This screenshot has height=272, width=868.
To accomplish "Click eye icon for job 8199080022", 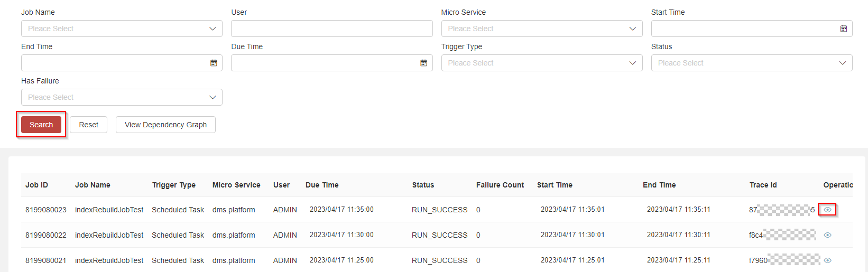I will tap(827, 235).
